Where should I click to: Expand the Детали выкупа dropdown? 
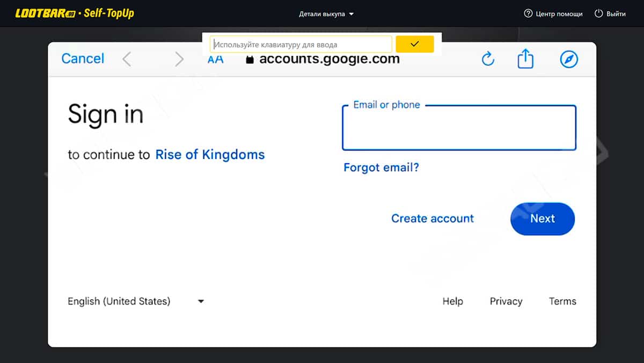[326, 14]
